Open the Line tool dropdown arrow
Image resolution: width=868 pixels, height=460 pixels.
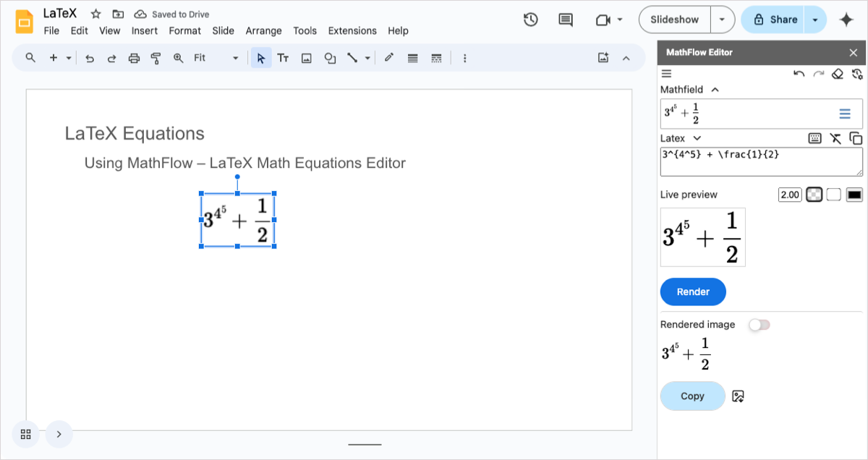click(x=367, y=58)
